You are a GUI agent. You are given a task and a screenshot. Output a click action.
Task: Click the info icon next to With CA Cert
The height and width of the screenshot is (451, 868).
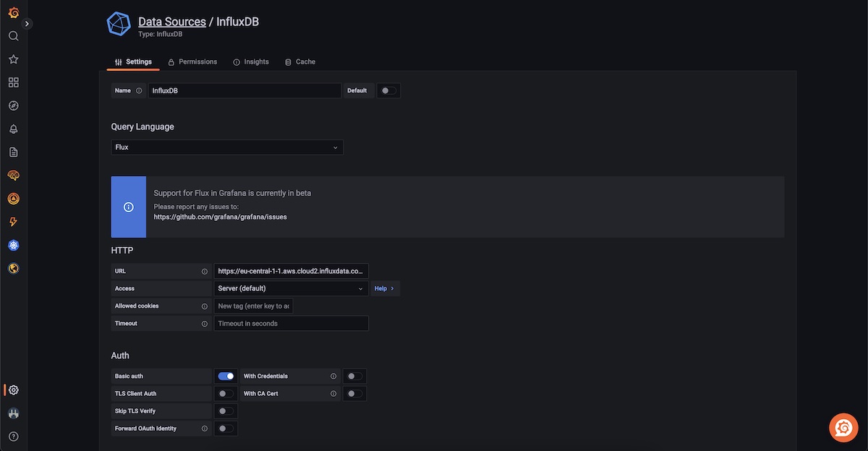click(x=333, y=394)
